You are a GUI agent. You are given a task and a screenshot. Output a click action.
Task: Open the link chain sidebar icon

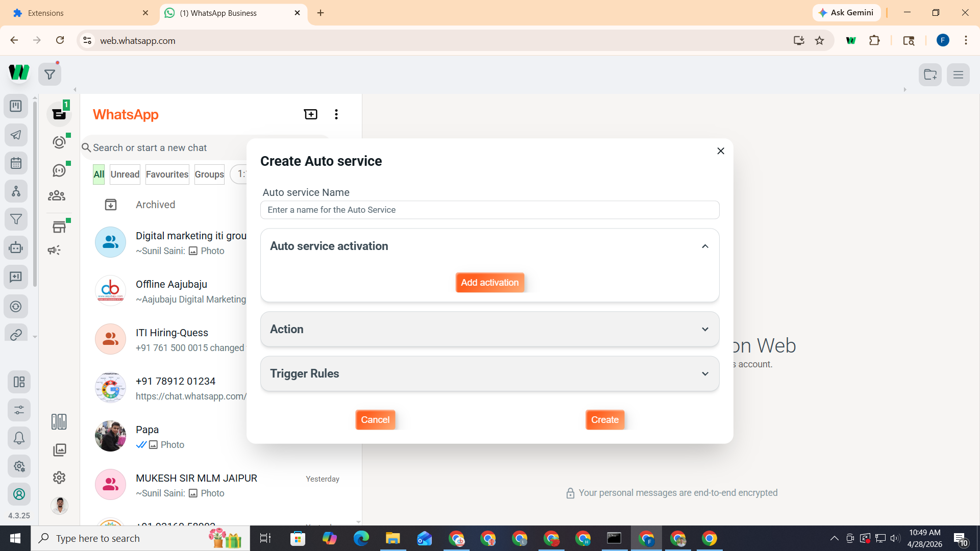click(16, 334)
